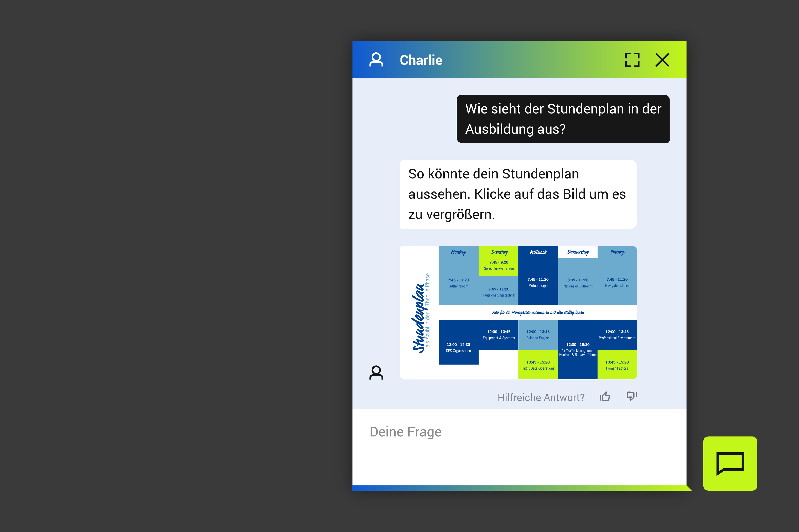The width and height of the screenshot is (799, 532).
Task: Click the thumbs up feedback icon
Action: 605,396
